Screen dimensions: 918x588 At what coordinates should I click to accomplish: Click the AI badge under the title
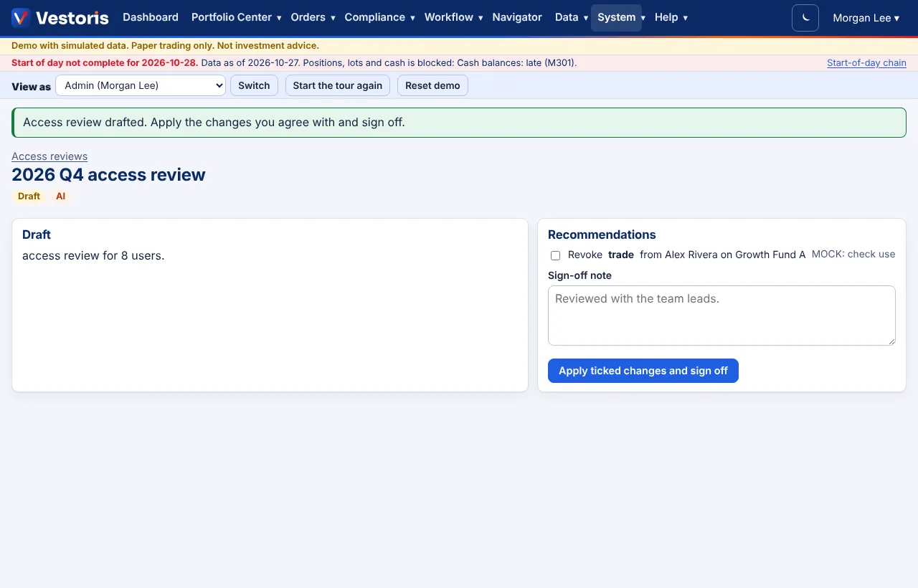[61, 196]
